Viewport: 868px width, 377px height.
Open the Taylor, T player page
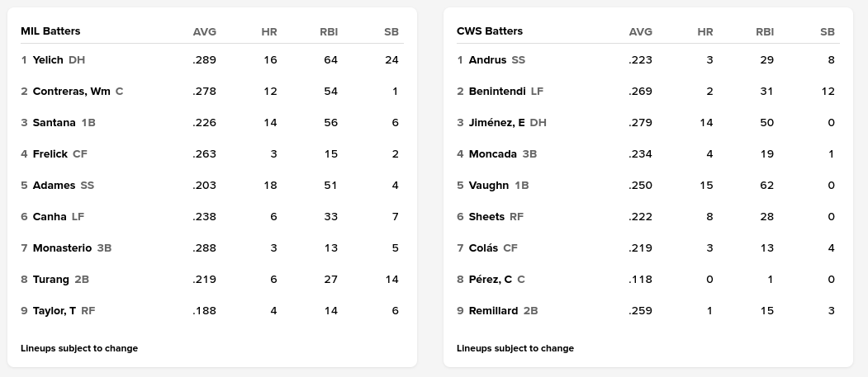point(55,311)
